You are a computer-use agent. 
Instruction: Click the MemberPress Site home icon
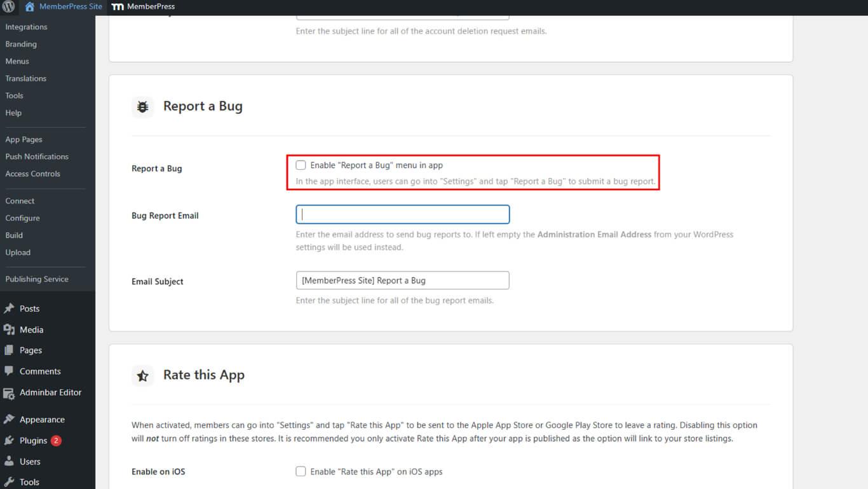[29, 7]
